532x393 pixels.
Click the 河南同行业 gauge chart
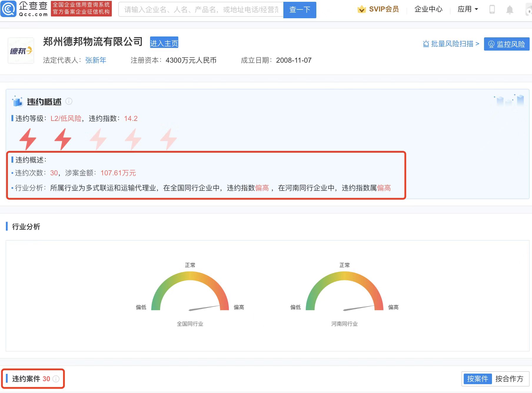pyautogui.click(x=345, y=291)
